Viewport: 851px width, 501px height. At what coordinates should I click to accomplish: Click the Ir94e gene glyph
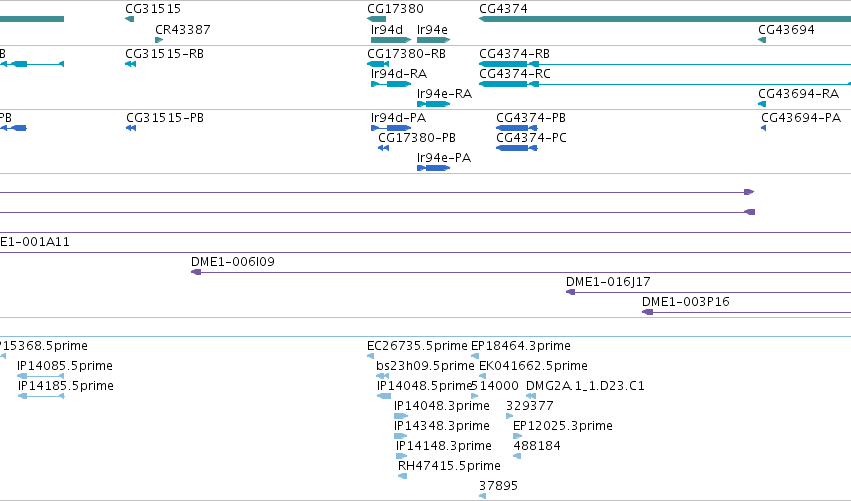coord(433,40)
